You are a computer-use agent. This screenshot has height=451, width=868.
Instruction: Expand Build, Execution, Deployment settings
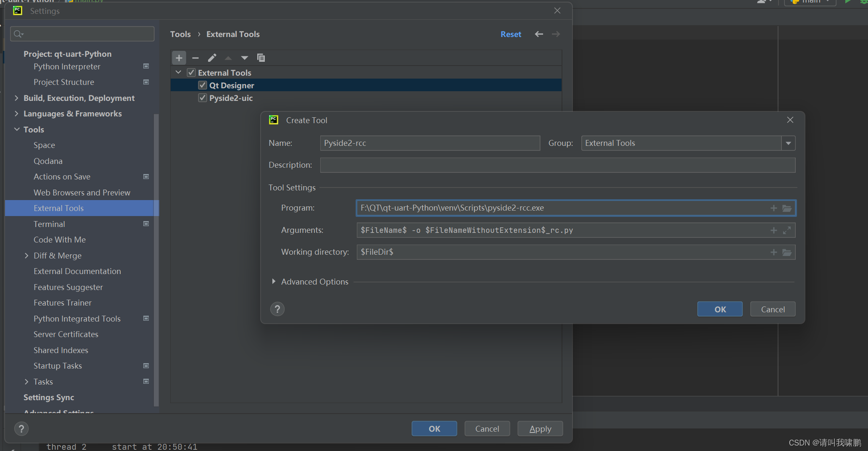(x=16, y=98)
